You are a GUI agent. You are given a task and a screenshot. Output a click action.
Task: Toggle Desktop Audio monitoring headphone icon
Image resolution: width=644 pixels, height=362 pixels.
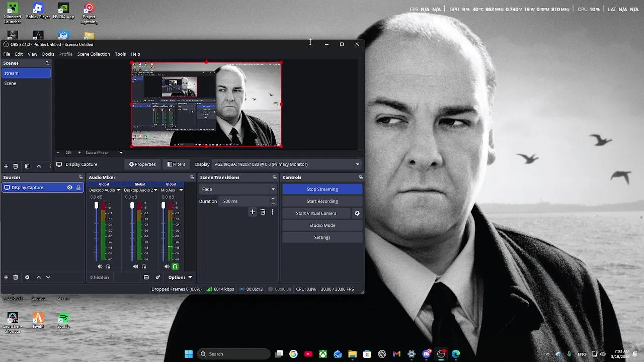coord(108,266)
